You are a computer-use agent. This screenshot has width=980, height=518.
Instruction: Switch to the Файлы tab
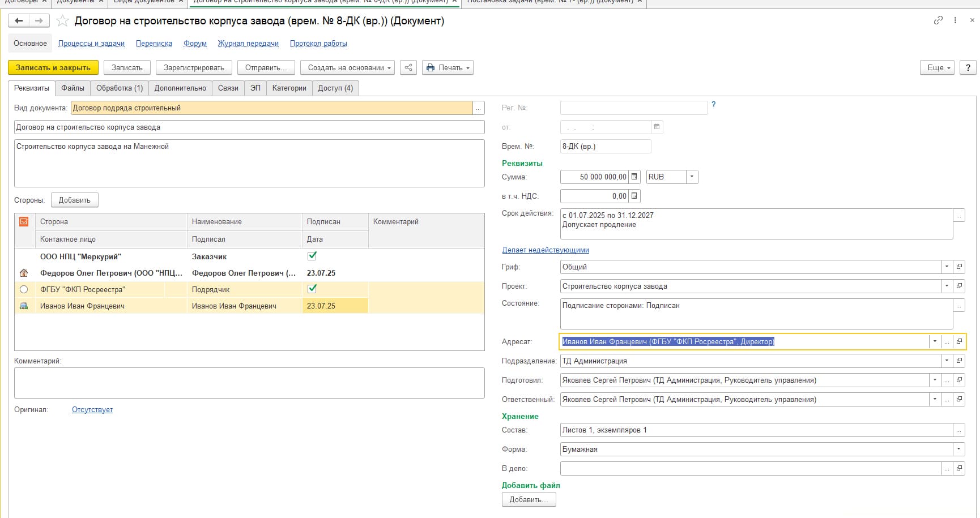click(x=73, y=88)
